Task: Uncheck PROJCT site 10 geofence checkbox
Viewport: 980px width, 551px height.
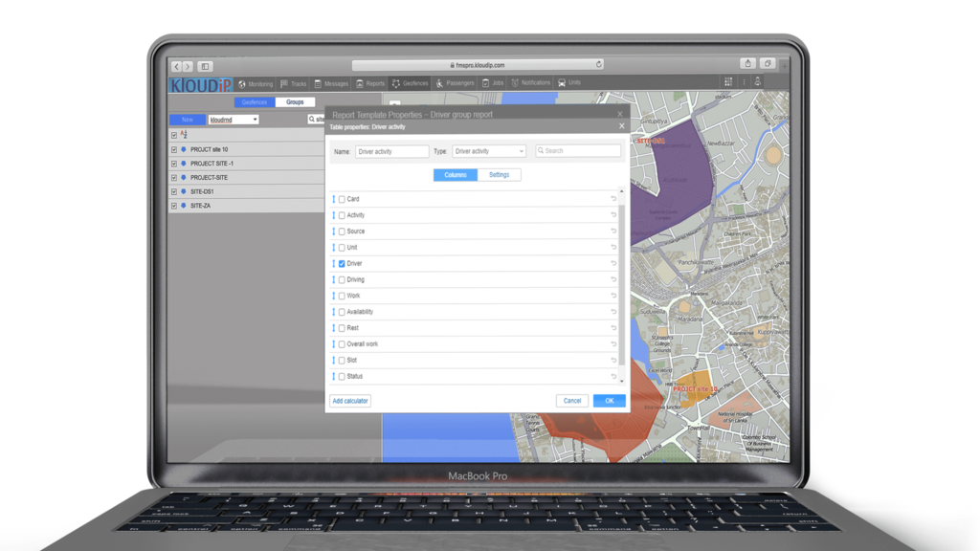Action: pyautogui.click(x=174, y=150)
